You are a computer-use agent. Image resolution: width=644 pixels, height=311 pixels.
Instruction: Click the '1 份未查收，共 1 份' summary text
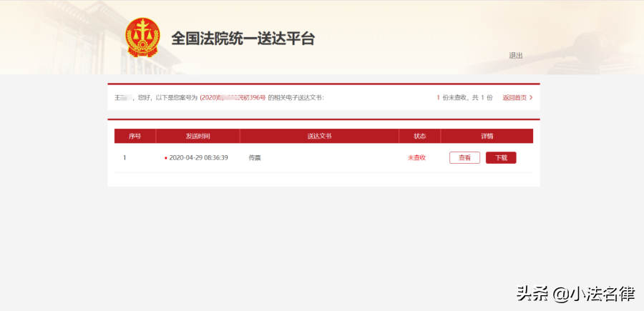click(x=464, y=98)
